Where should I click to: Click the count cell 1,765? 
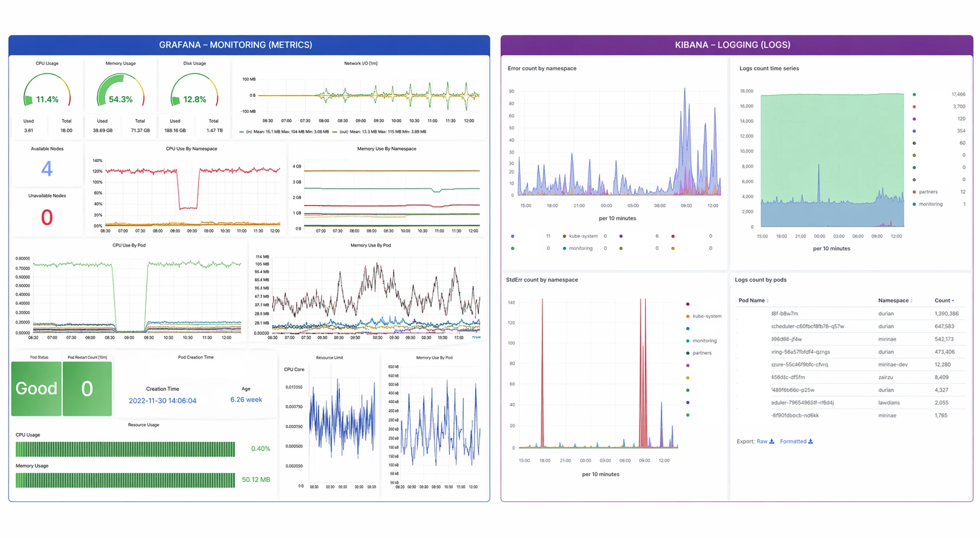[x=941, y=416]
